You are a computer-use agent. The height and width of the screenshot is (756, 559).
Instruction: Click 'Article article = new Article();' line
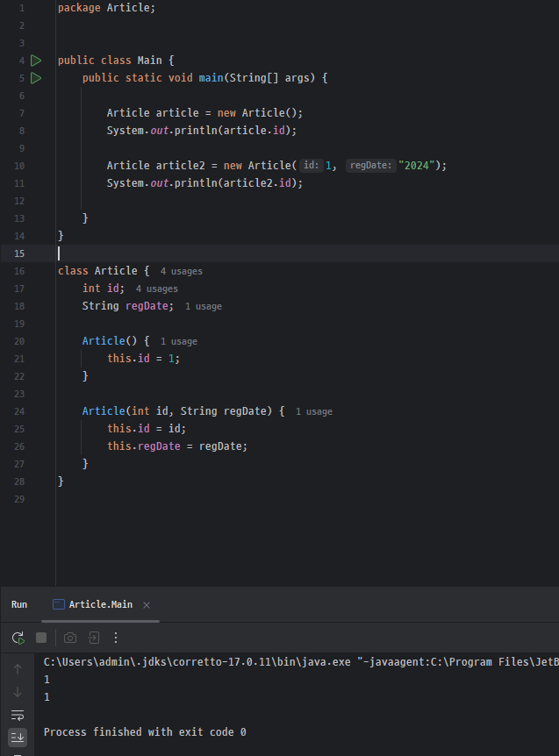(204, 113)
